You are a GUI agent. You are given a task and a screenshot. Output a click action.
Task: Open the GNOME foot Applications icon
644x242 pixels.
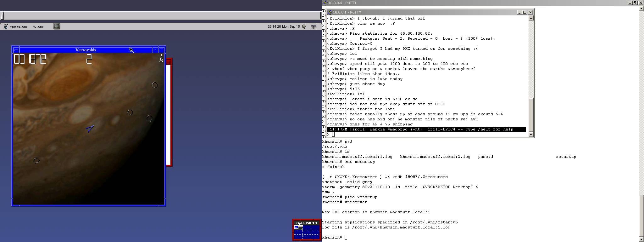(6, 26)
